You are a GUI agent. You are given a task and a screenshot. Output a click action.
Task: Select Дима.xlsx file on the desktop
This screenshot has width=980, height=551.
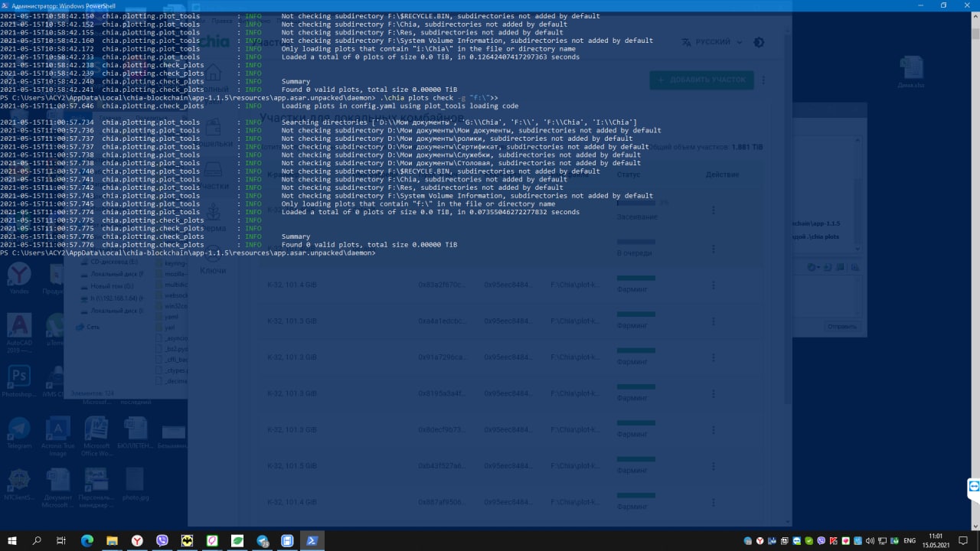coord(911,73)
